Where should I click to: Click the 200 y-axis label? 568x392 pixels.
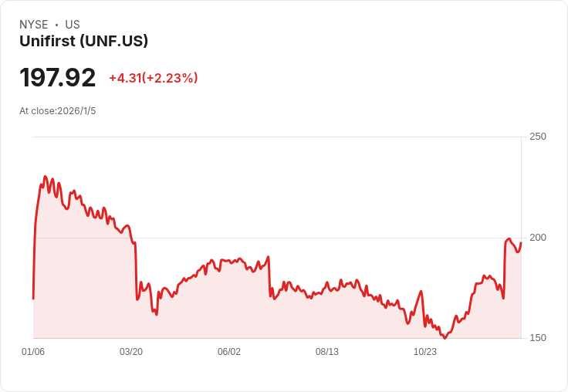tap(537, 237)
